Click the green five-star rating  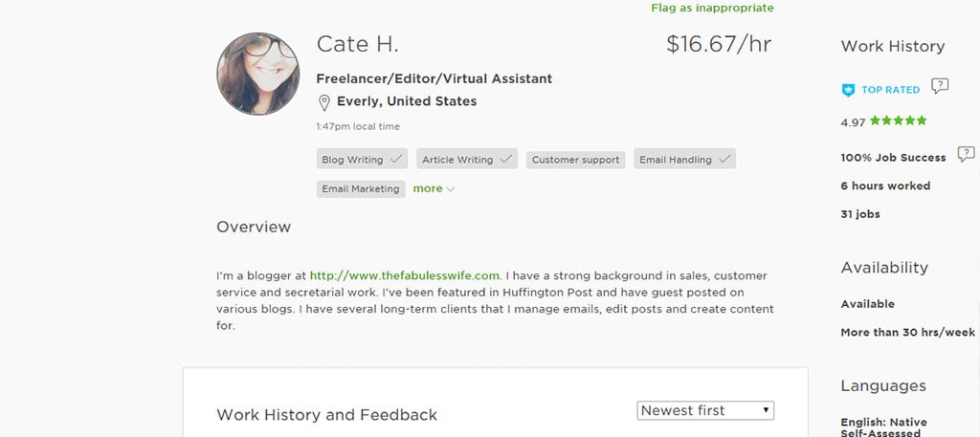[x=897, y=121]
